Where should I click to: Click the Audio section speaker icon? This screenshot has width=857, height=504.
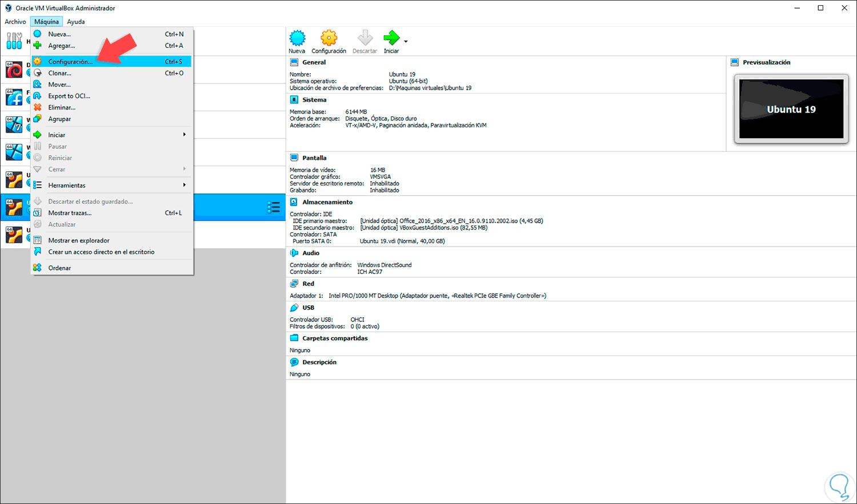click(x=294, y=253)
